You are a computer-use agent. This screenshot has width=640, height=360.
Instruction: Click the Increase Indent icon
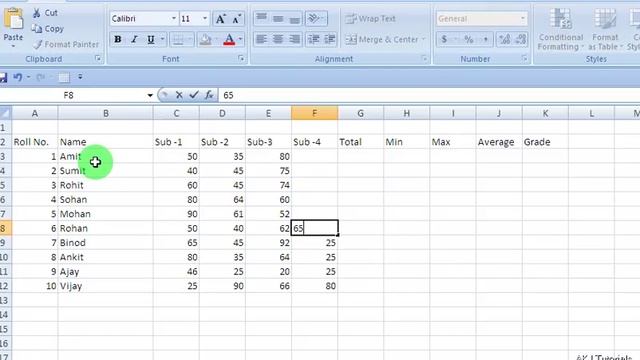click(x=329, y=39)
